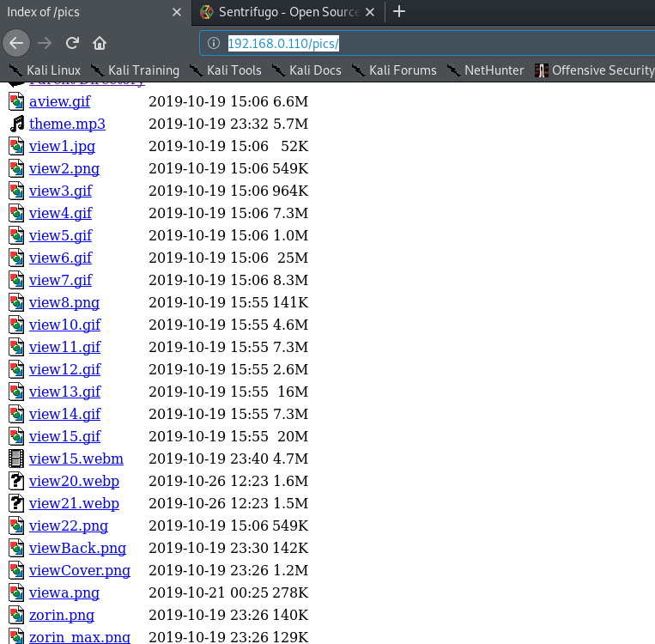Click the image icon beside view13.gif

click(x=16, y=392)
